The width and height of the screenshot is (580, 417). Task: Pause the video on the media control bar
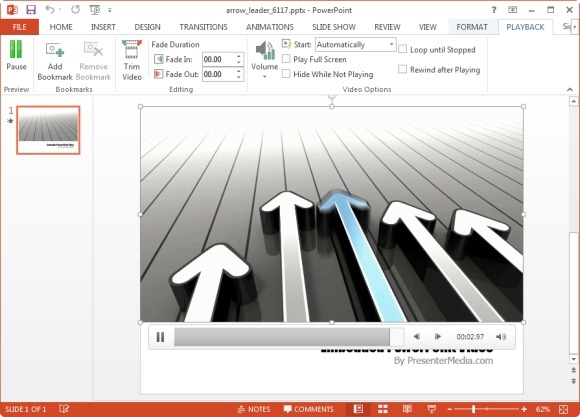(160, 337)
